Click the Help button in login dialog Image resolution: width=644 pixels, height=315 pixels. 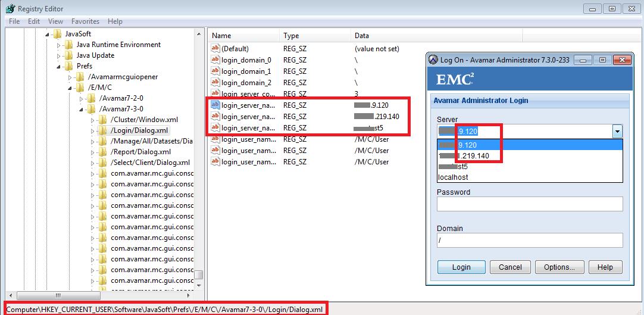[x=605, y=267]
